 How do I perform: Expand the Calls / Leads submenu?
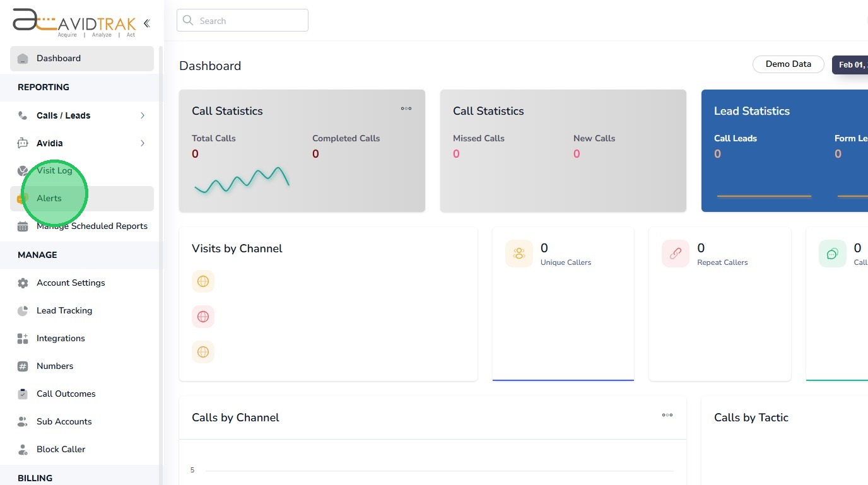tap(143, 115)
